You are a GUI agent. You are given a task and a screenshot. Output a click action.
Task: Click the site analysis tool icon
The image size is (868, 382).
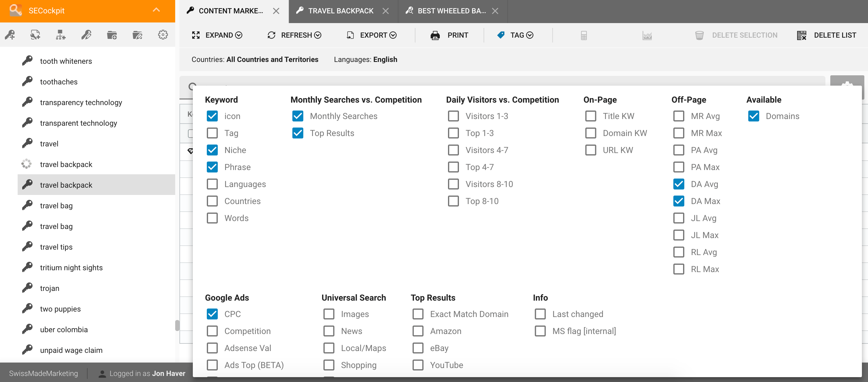60,36
